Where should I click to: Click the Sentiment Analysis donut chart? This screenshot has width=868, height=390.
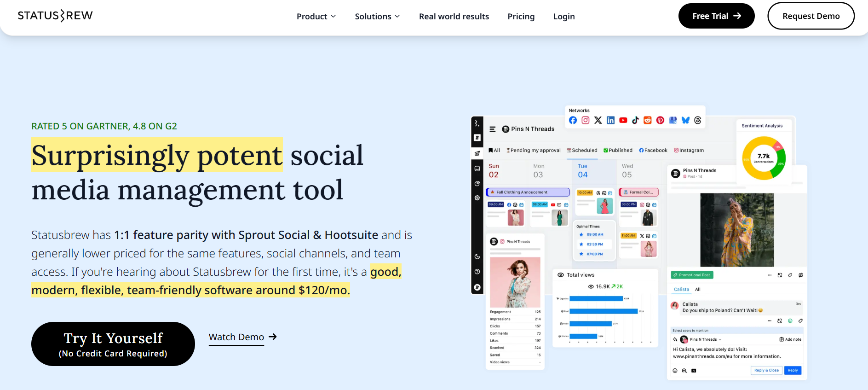pos(764,158)
